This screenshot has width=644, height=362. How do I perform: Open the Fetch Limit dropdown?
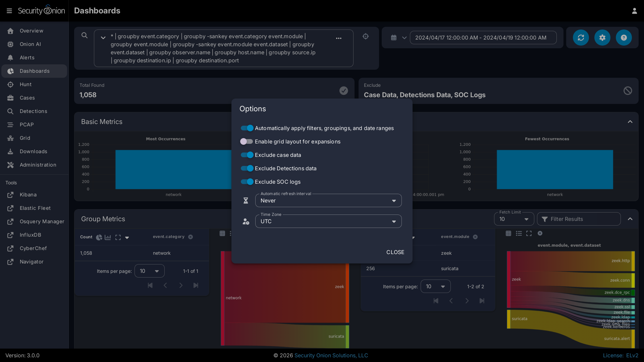(514, 219)
